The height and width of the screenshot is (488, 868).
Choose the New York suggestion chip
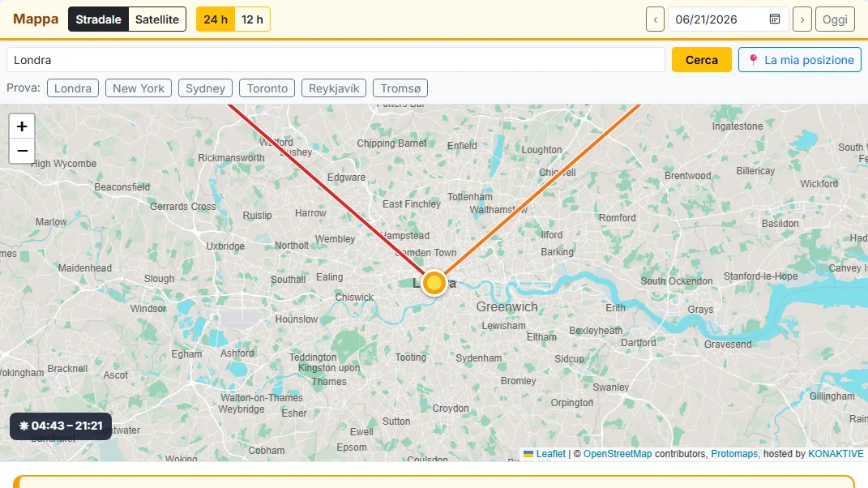click(139, 88)
